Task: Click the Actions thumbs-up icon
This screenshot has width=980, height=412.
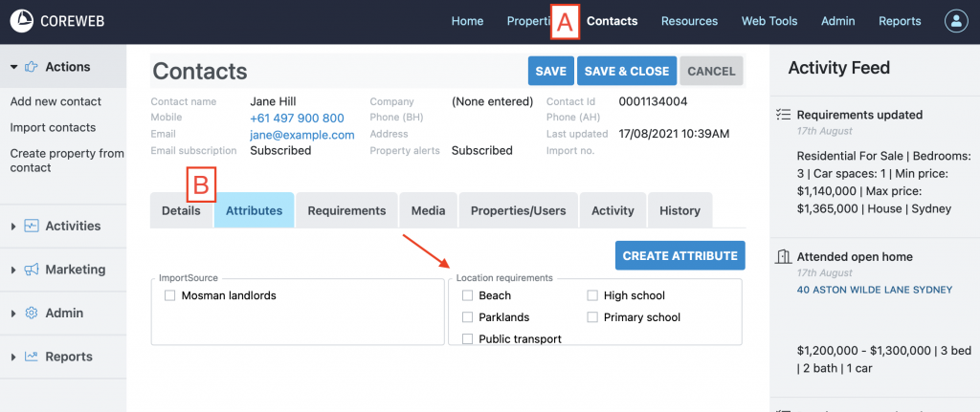Action: click(32, 67)
